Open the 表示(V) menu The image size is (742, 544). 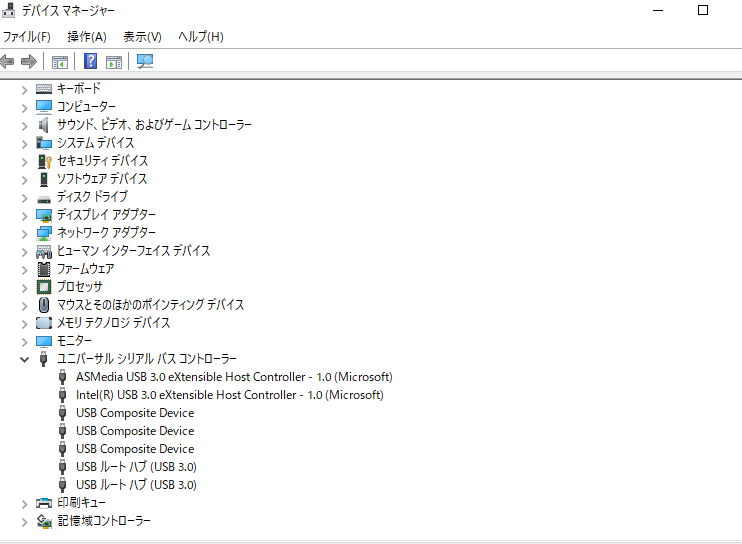[142, 36]
